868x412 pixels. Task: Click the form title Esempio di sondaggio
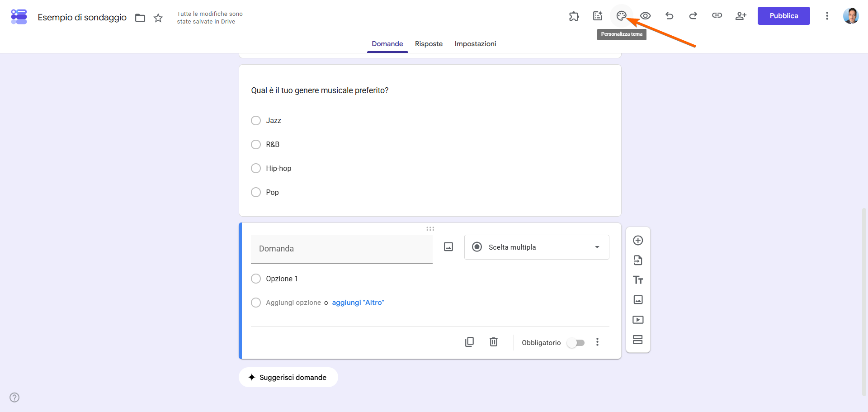[x=82, y=17]
